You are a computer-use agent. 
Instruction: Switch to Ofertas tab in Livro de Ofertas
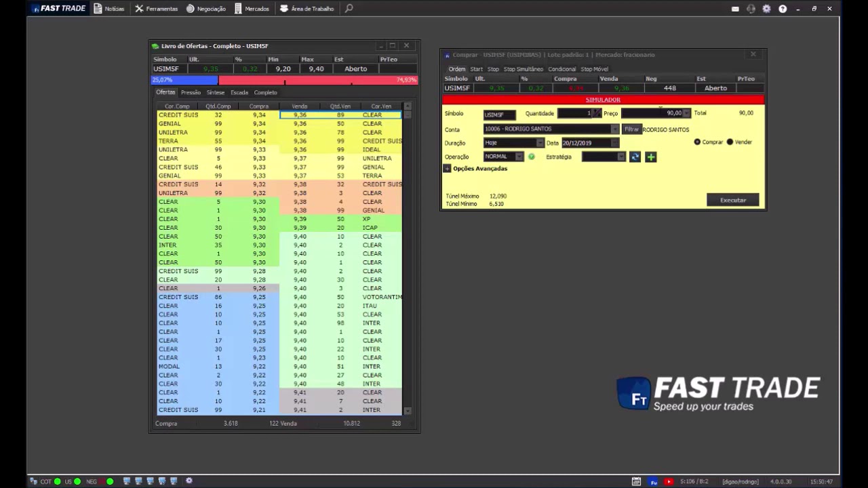coord(165,92)
